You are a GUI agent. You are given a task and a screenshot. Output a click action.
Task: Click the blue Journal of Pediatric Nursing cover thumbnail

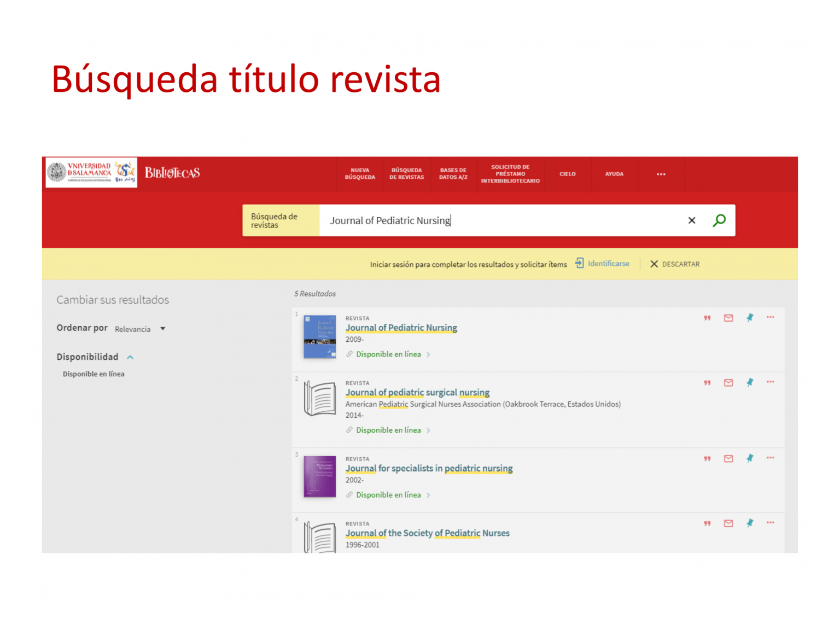320,336
